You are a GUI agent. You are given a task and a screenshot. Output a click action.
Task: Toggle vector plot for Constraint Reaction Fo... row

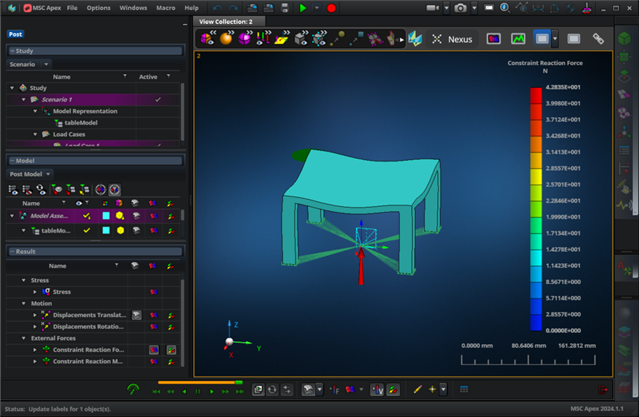click(x=171, y=350)
